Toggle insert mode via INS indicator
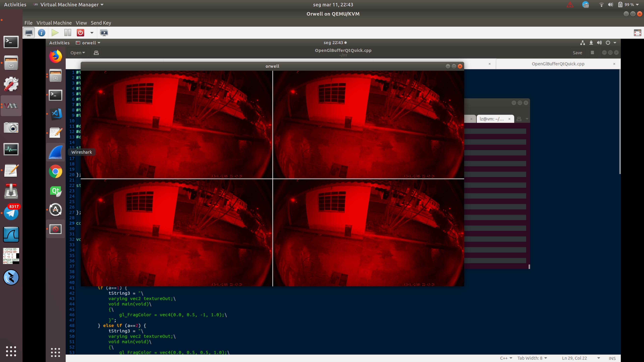 [x=612, y=358]
